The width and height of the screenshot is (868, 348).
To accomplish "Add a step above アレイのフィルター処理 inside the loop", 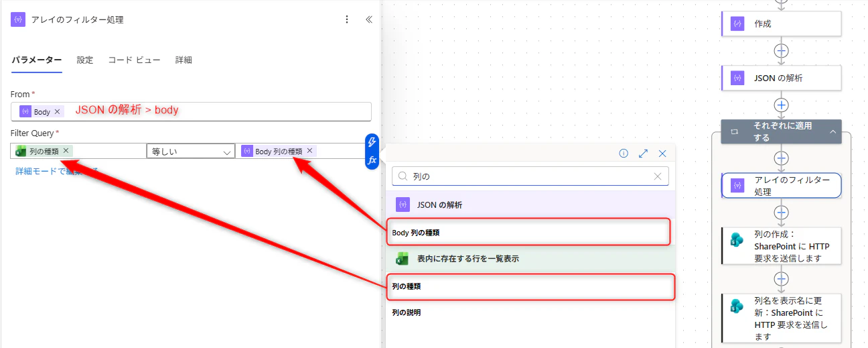I will coord(781,158).
